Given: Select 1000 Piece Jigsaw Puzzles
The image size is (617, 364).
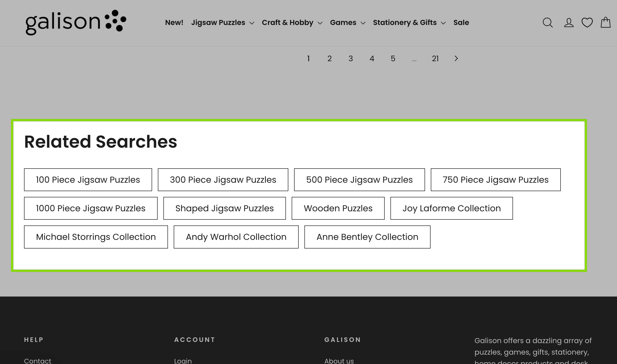Looking at the screenshot, I should pos(91,208).
